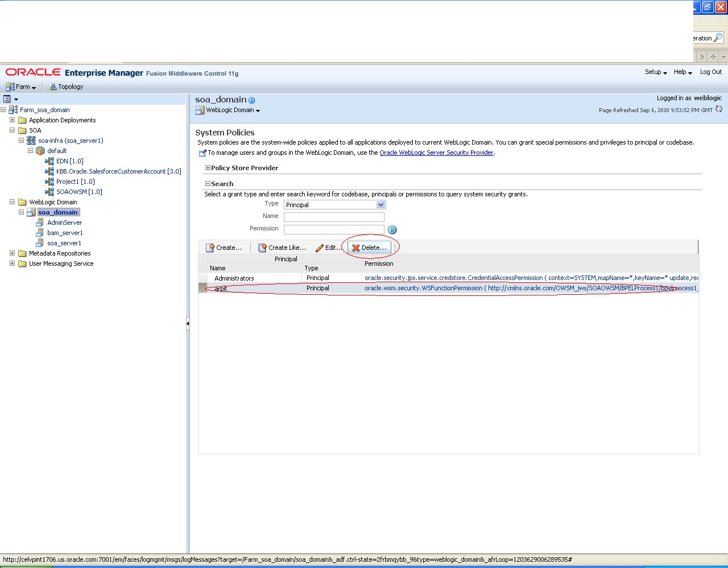Click the Permission search input field
The height and width of the screenshot is (568, 728).
pos(334,229)
